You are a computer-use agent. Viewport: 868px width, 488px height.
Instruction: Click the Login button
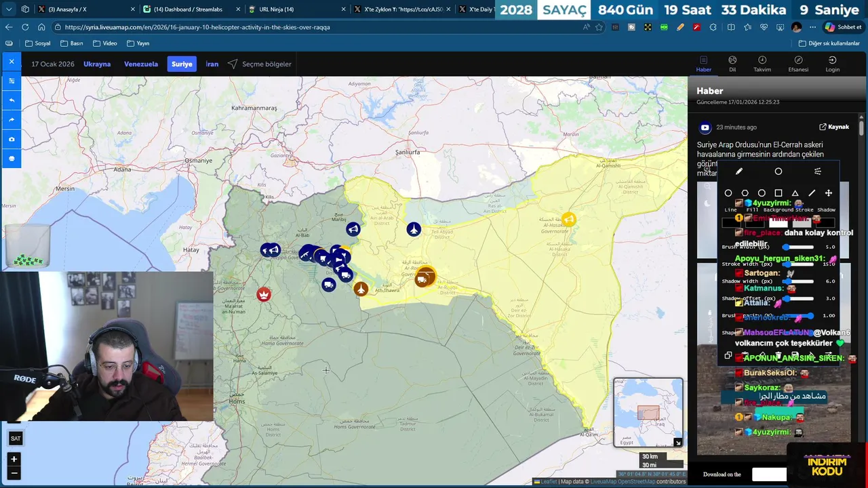832,64
